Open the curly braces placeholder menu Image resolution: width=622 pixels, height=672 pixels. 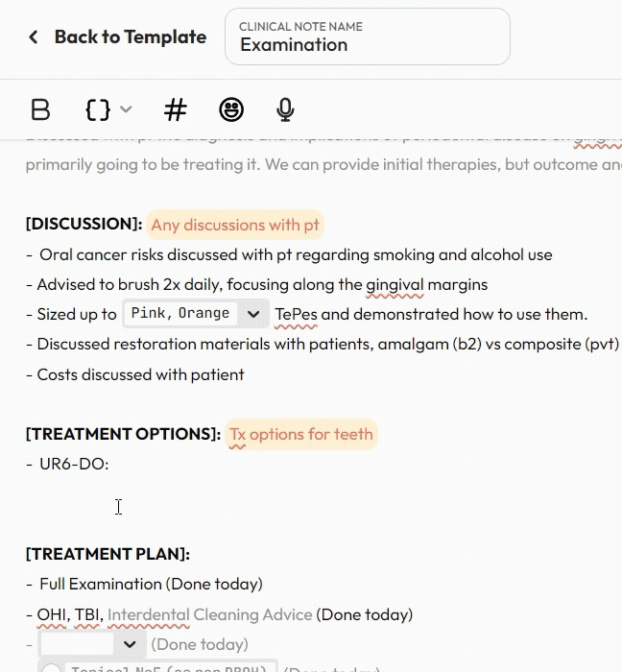(98, 109)
